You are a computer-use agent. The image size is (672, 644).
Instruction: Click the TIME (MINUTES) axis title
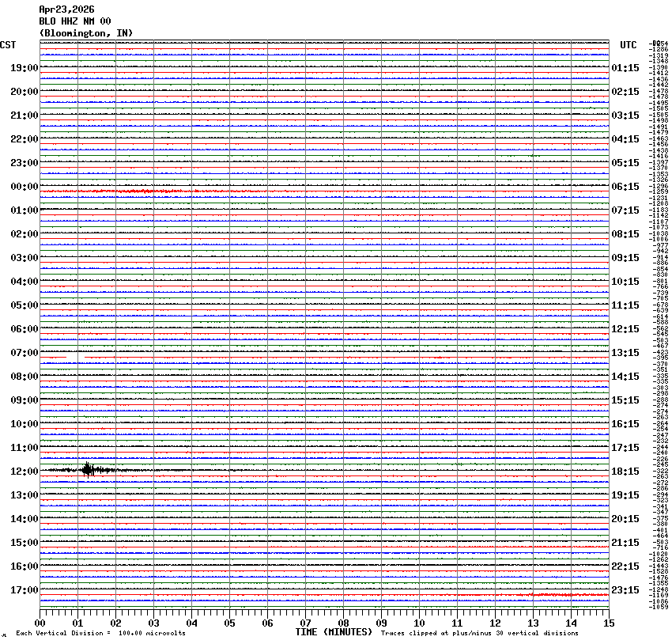pyautogui.click(x=334, y=632)
